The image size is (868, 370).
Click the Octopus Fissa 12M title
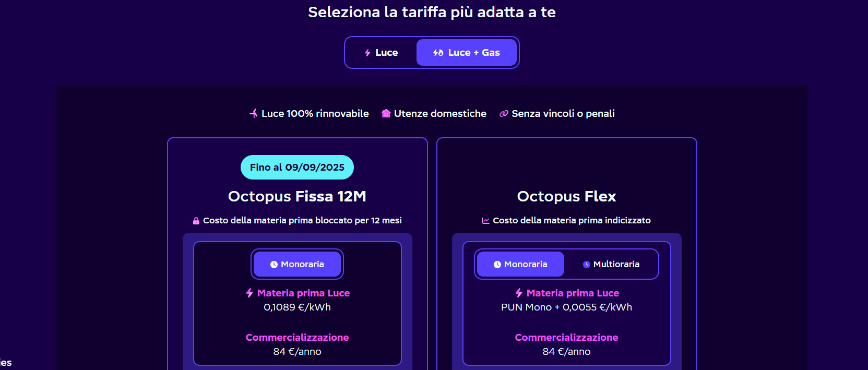(297, 196)
